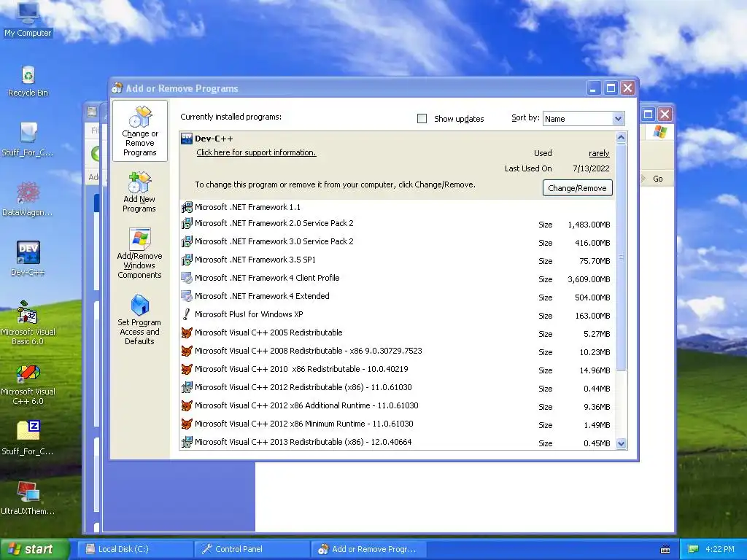Click the 3,609.00MB size value
The width and height of the screenshot is (747, 560).
(589, 279)
